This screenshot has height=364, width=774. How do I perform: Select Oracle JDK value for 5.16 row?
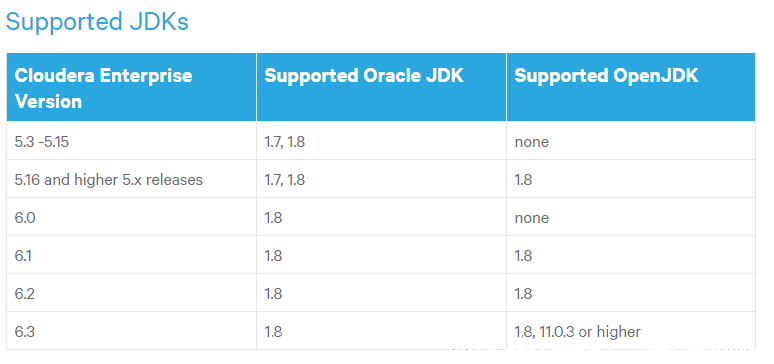(382, 179)
